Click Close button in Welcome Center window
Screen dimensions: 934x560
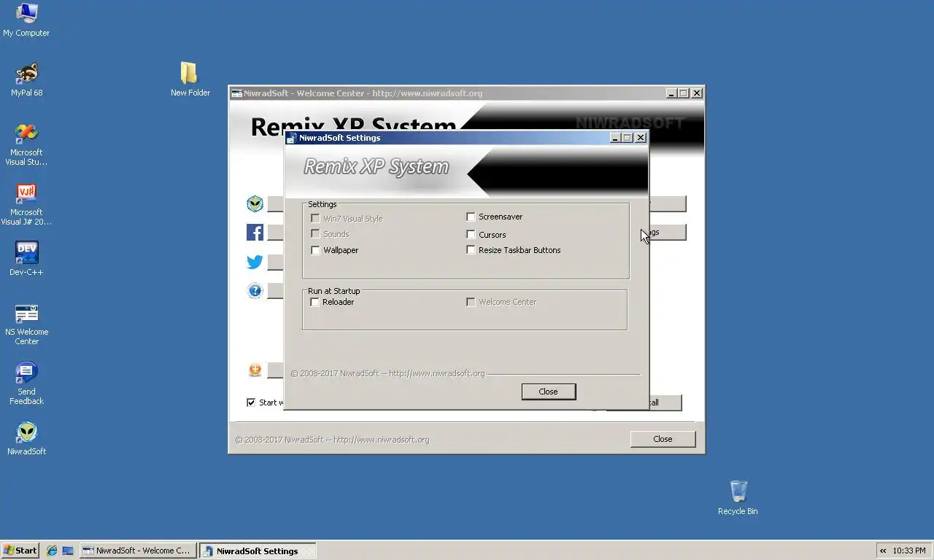[x=663, y=439]
